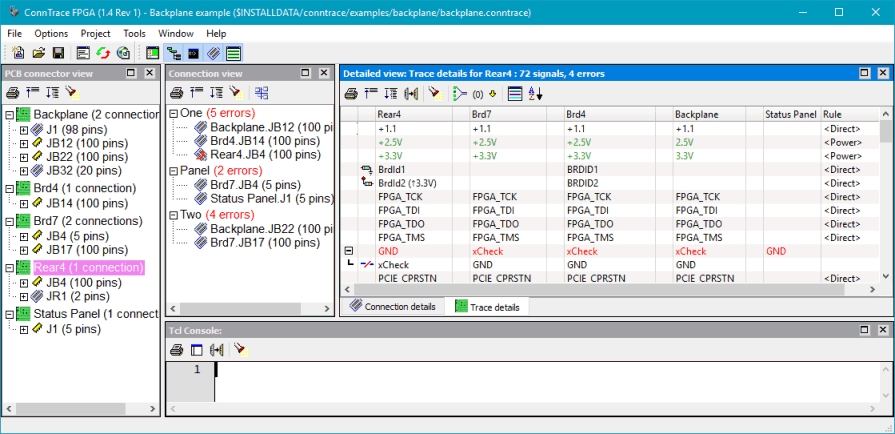Select the Trace details tab
The height and width of the screenshot is (434, 895).
click(x=487, y=307)
